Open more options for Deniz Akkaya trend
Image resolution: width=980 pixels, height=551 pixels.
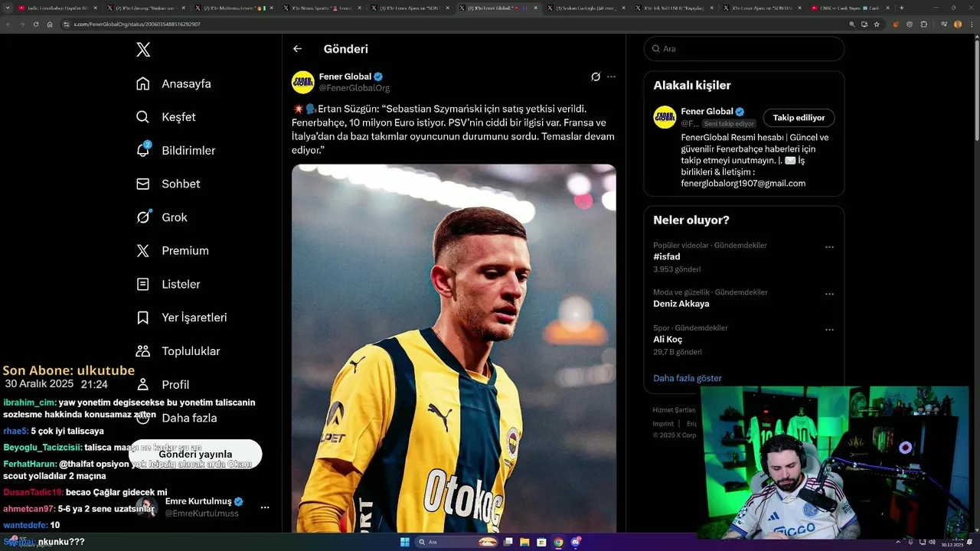click(829, 294)
